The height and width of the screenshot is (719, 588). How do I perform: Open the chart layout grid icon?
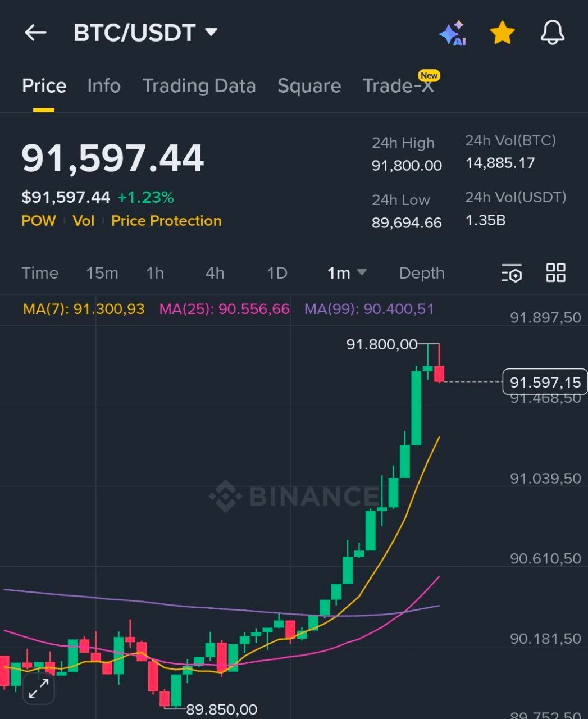[x=555, y=273]
